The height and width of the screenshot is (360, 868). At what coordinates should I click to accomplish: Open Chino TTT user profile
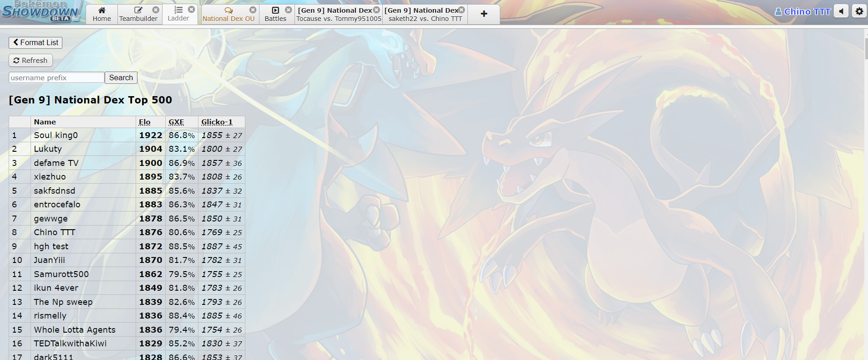(802, 11)
